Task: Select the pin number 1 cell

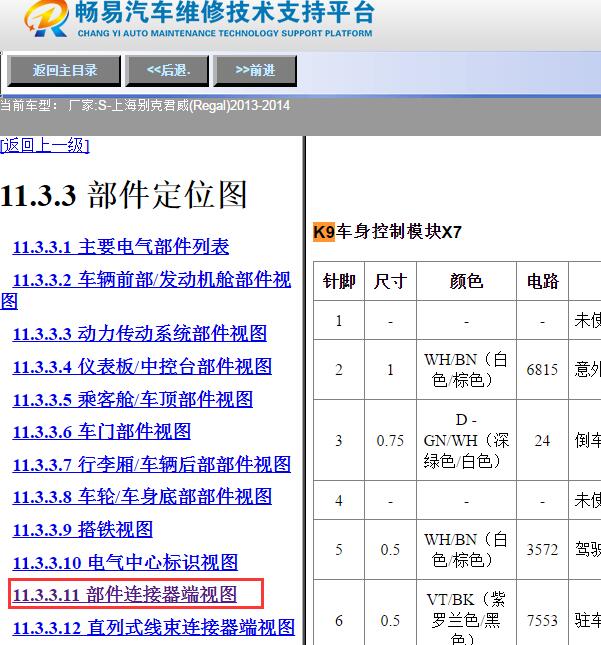Action: tap(339, 320)
